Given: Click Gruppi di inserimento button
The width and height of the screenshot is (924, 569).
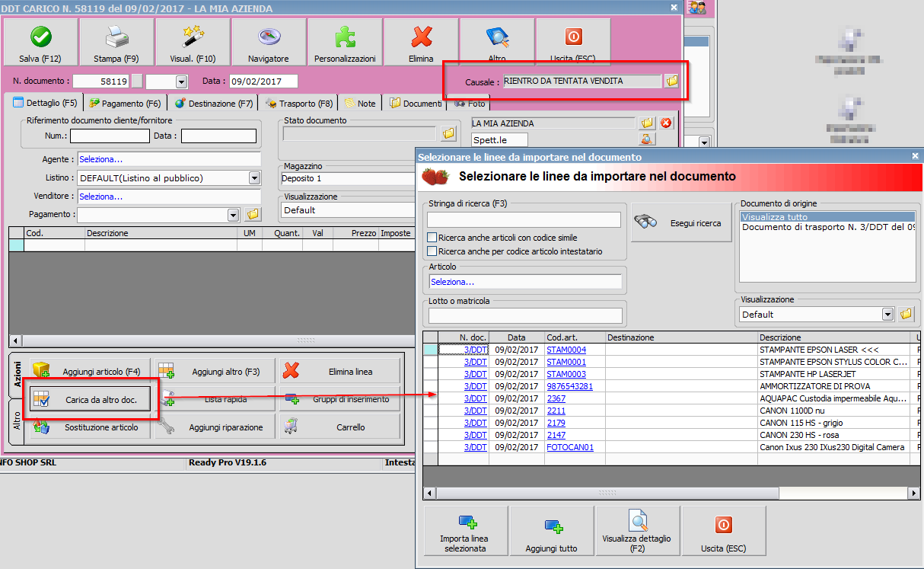Looking at the screenshot, I should pyautogui.click(x=339, y=399).
